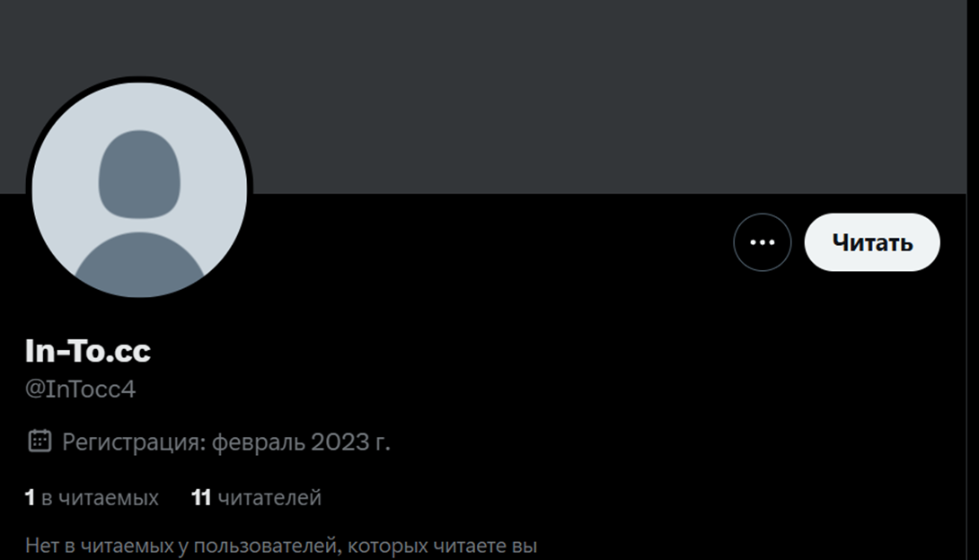979x560 pixels.
Task: Click the In-To.cc display name
Action: [87, 351]
